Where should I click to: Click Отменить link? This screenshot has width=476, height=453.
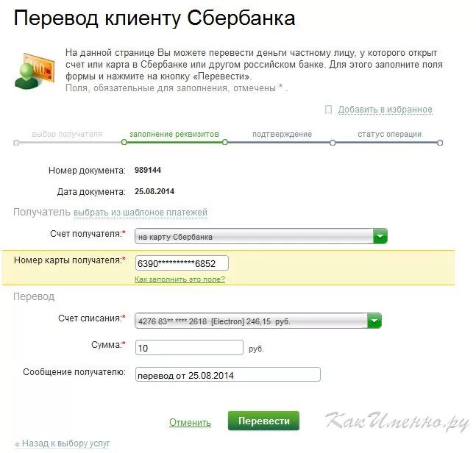tap(190, 422)
